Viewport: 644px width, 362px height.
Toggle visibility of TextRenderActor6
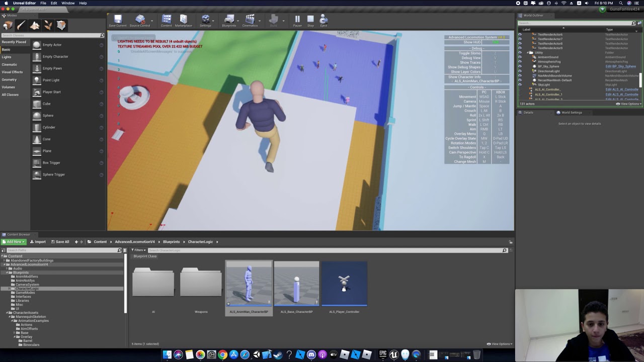(x=520, y=34)
